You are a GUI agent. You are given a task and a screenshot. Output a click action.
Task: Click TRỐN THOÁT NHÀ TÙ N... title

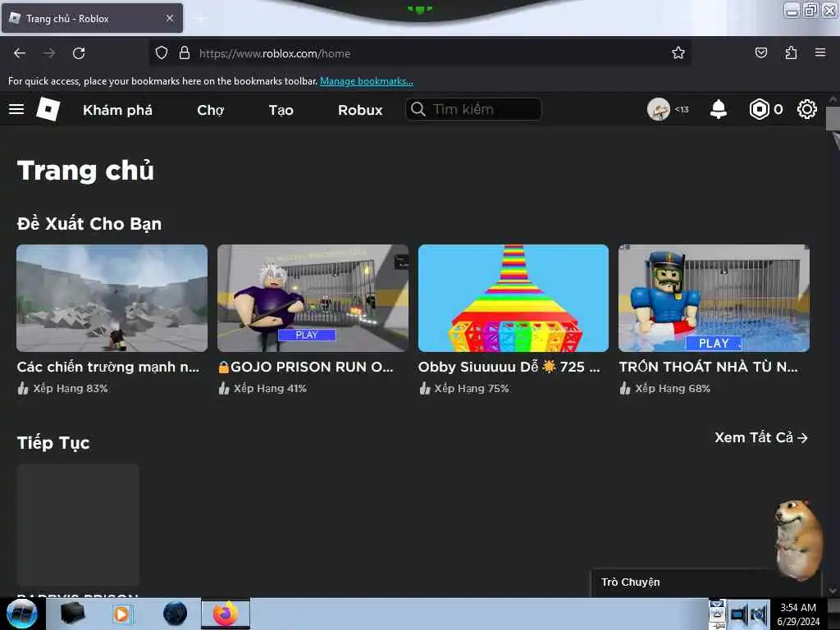709,367
